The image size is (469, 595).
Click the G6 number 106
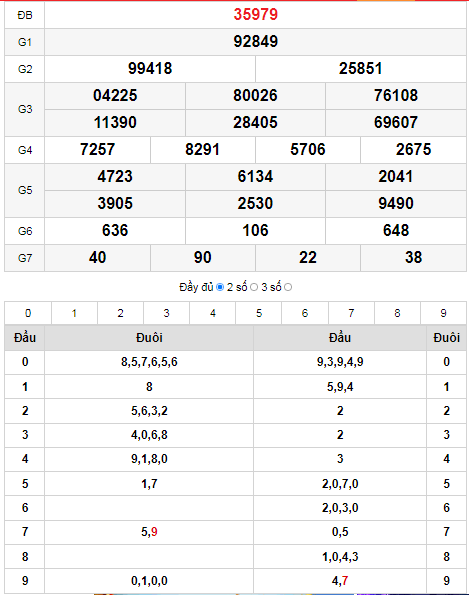(x=255, y=230)
